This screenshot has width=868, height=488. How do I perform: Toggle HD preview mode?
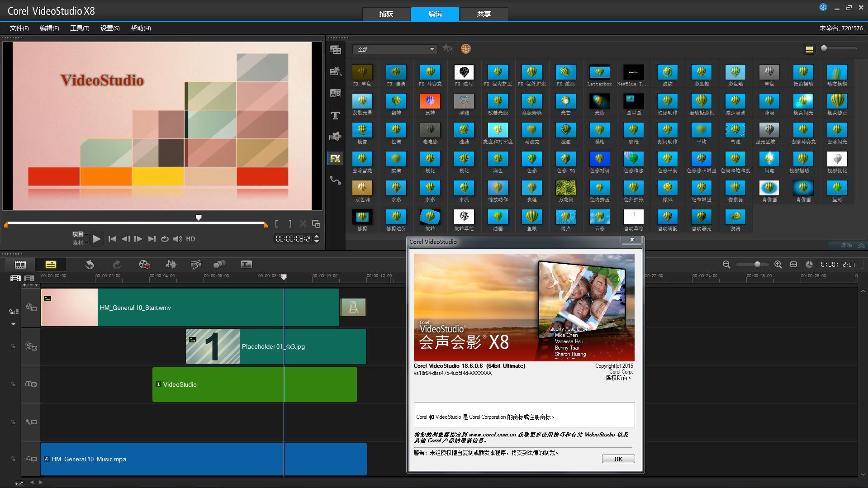pos(190,239)
